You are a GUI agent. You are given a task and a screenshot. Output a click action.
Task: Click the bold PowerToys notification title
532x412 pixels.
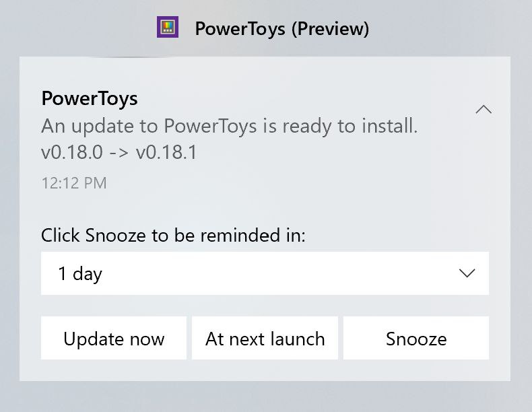click(90, 99)
